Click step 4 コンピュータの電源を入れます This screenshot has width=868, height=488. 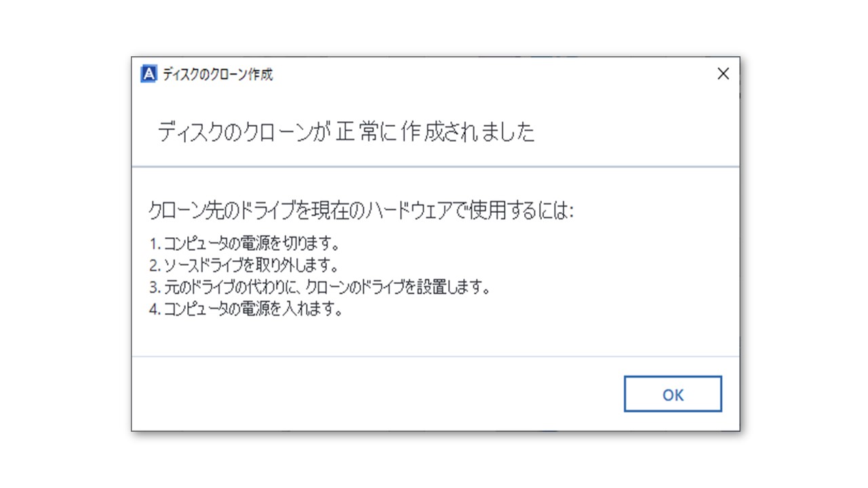point(245,308)
